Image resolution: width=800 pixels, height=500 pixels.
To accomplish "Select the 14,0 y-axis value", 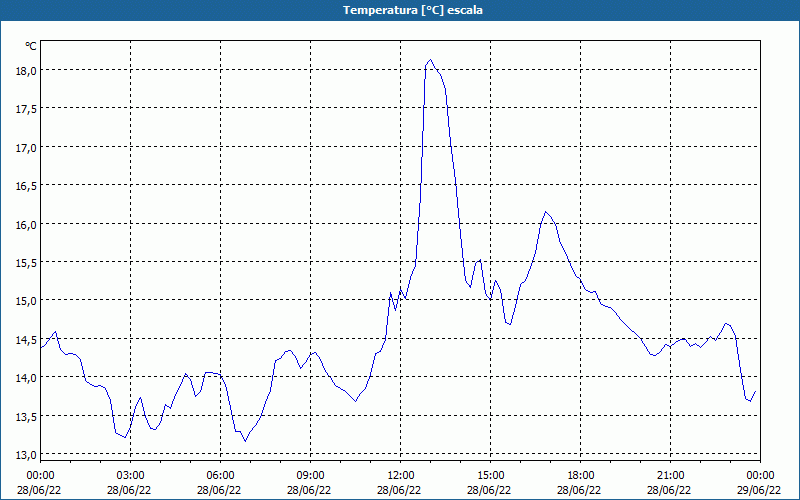I will click(x=27, y=378).
